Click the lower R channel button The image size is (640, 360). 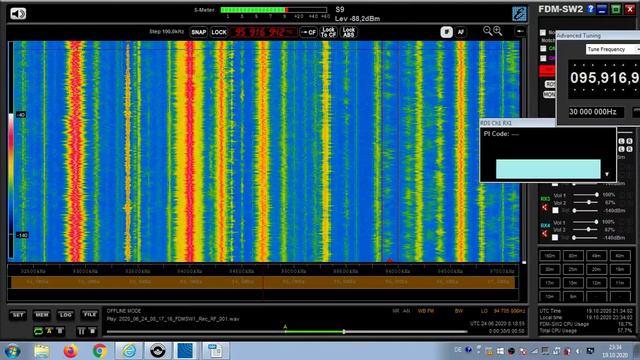click(x=629, y=149)
